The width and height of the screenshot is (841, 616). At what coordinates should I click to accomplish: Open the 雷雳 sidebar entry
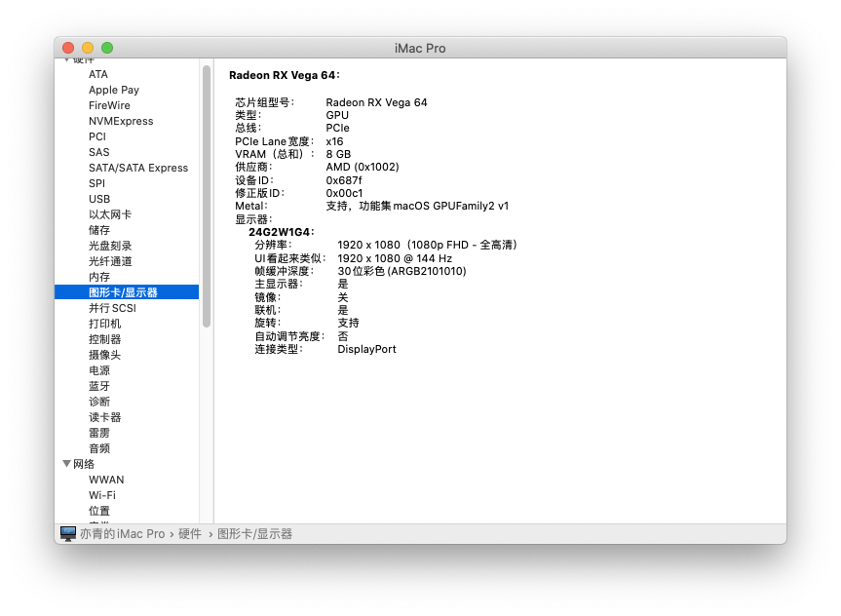99,432
